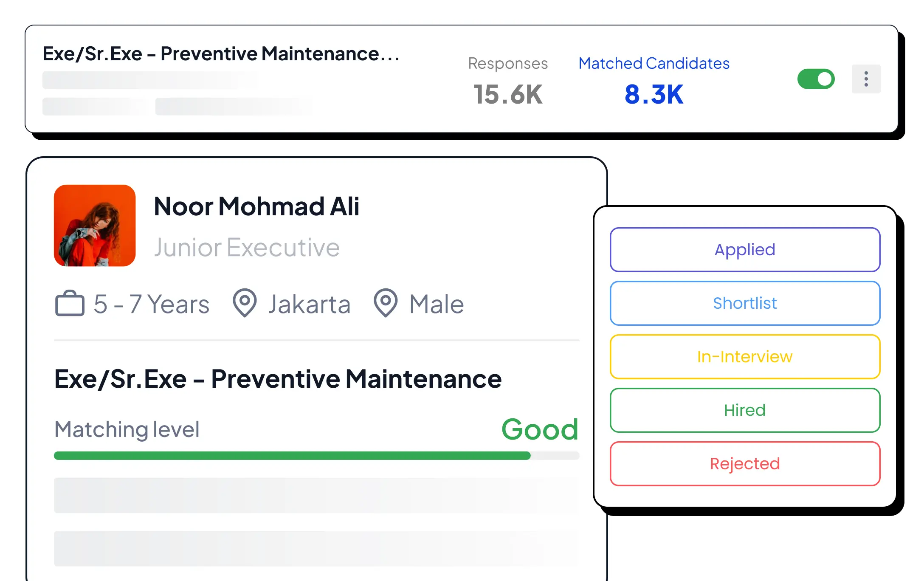
Task: Click the candidate name Noor Mohmad Ali
Action: (x=256, y=207)
